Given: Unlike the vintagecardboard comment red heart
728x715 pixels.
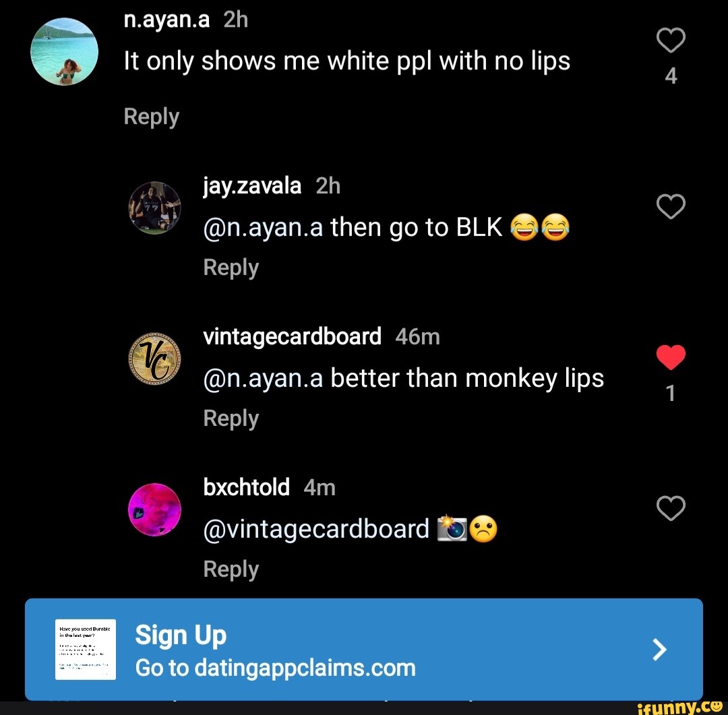Looking at the screenshot, I should 671,357.
